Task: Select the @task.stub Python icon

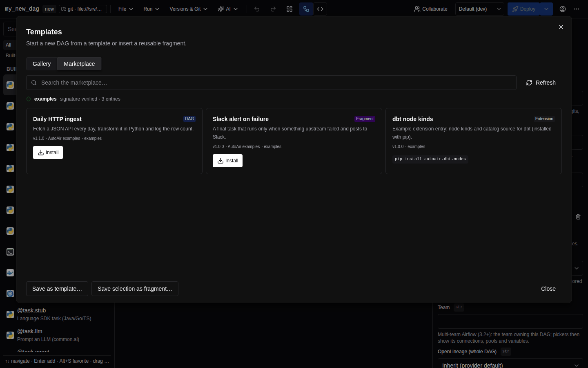Action: tap(10, 314)
